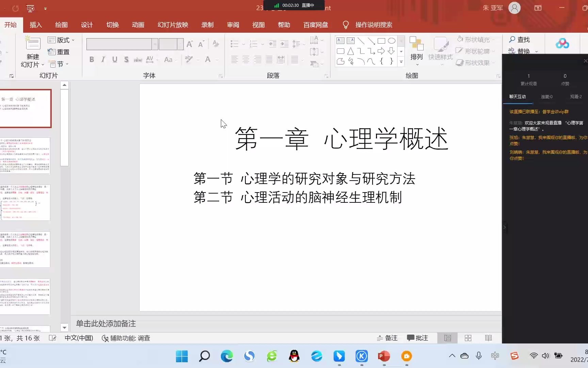
Task: Toggle center text alignment
Action: coord(246,60)
